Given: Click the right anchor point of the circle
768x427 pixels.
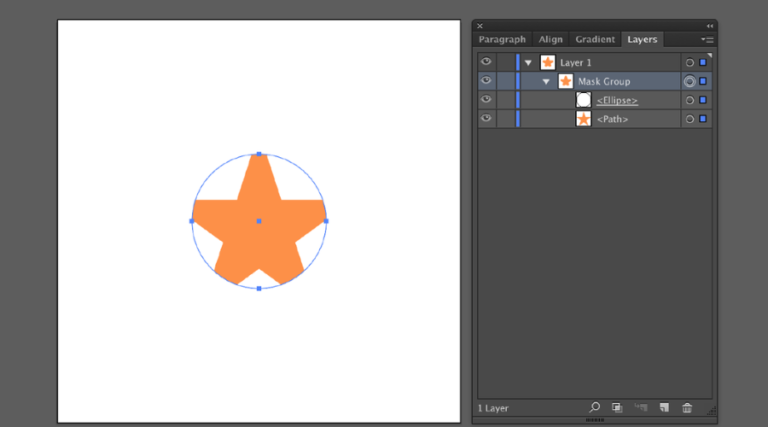Looking at the screenshot, I should click(326, 221).
